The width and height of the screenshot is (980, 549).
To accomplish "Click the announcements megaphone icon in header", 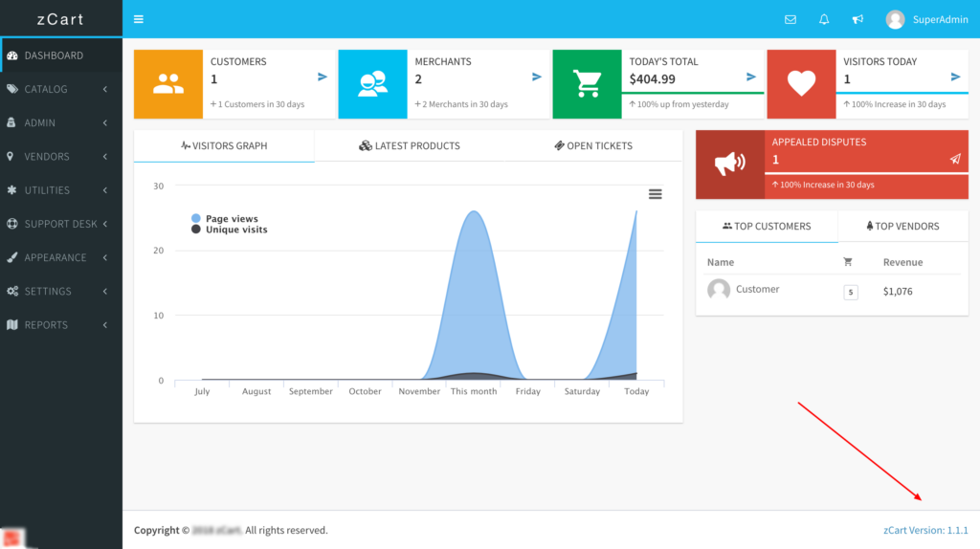I will 857,19.
